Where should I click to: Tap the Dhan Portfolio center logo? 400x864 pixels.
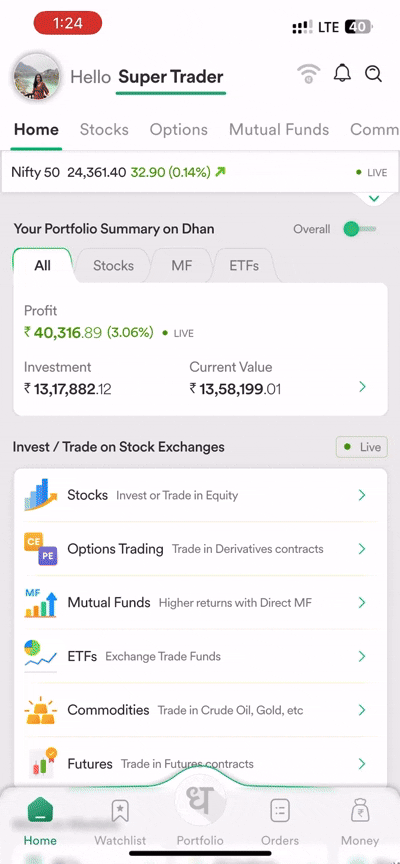pos(200,802)
